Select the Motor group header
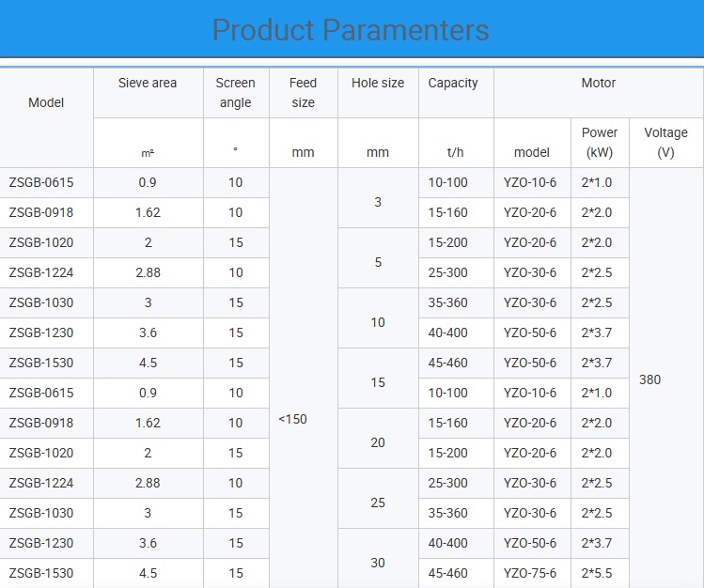The image size is (704, 588). click(598, 83)
